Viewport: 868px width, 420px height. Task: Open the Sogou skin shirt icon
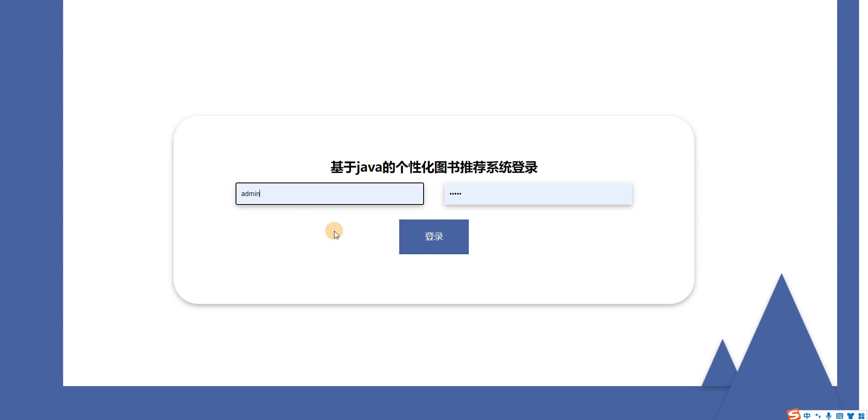(x=850, y=416)
